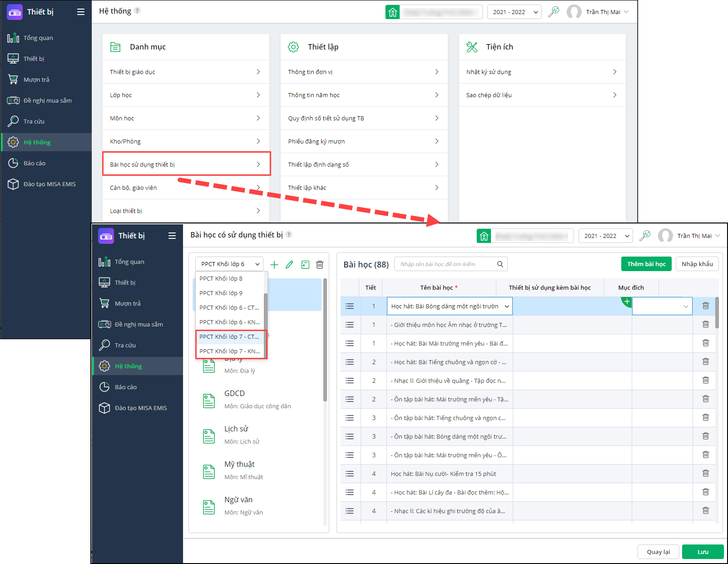Screen dimensions: 728x564
Task: Open 'Bài học sử dụng thiết bị' in Danh mục
Action: [x=186, y=164]
